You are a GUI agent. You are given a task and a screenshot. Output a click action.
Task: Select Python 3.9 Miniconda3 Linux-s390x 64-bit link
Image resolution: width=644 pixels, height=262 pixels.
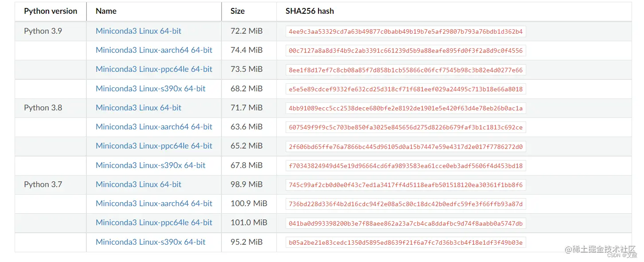coord(151,89)
